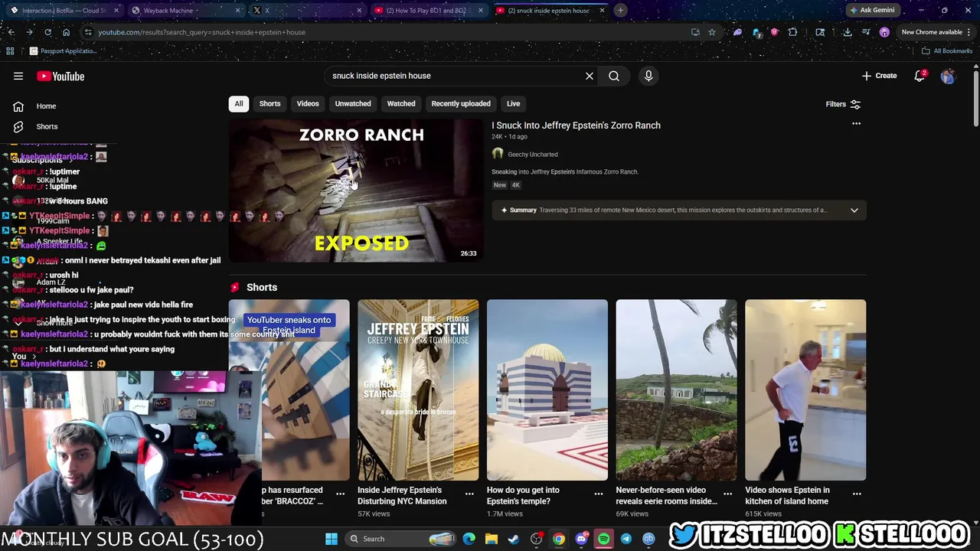
Task: Select the Live filter chip
Action: point(513,103)
